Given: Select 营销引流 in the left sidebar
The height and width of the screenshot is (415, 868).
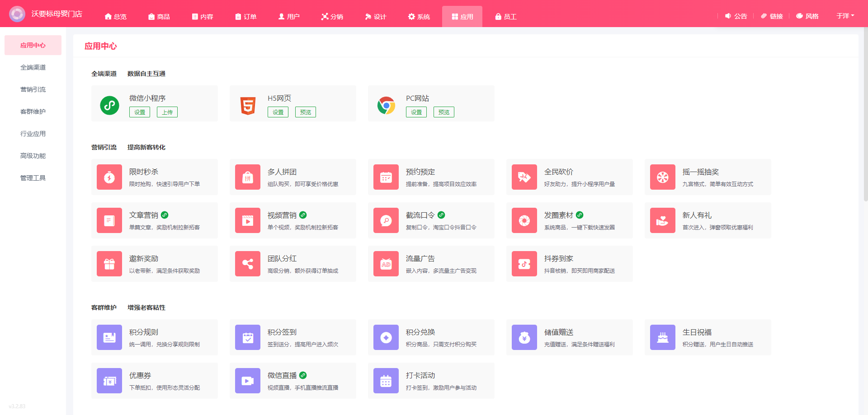Looking at the screenshot, I should tap(33, 89).
